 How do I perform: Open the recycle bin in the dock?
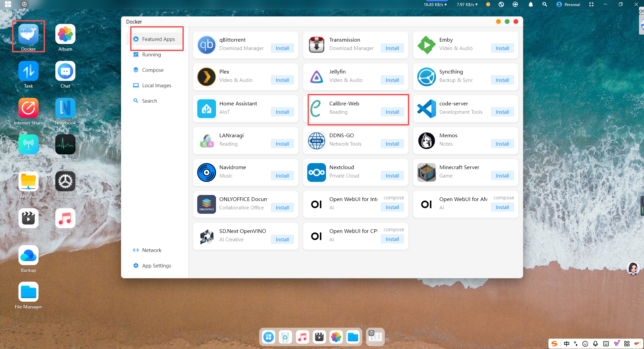285,337
